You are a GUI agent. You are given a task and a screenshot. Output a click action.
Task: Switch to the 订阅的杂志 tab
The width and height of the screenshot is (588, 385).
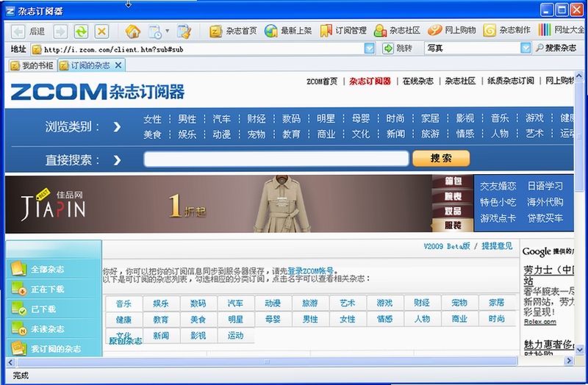click(90, 65)
